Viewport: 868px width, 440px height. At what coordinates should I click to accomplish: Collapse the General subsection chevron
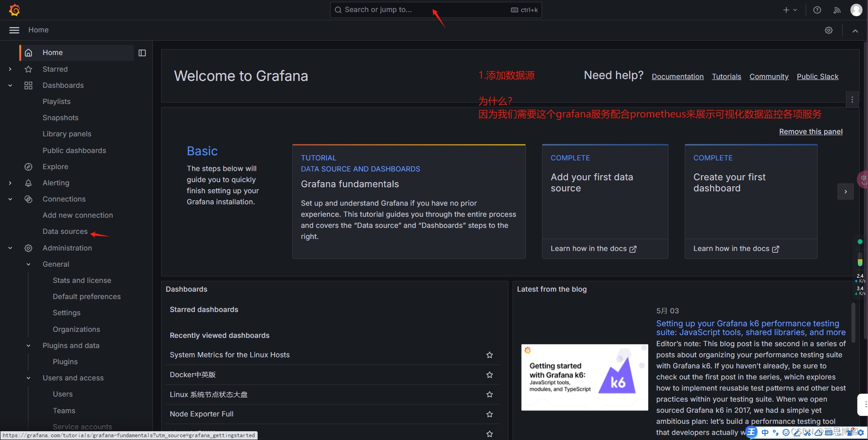(x=28, y=264)
